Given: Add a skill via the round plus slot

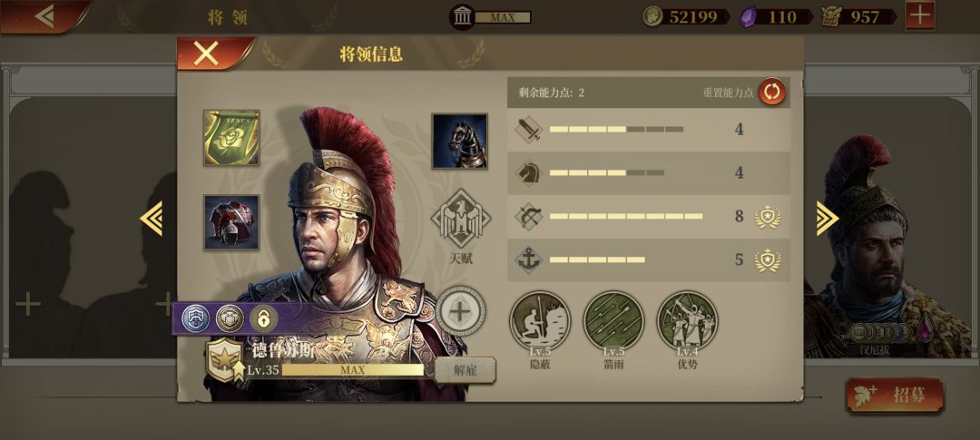Looking at the screenshot, I should point(461,312).
